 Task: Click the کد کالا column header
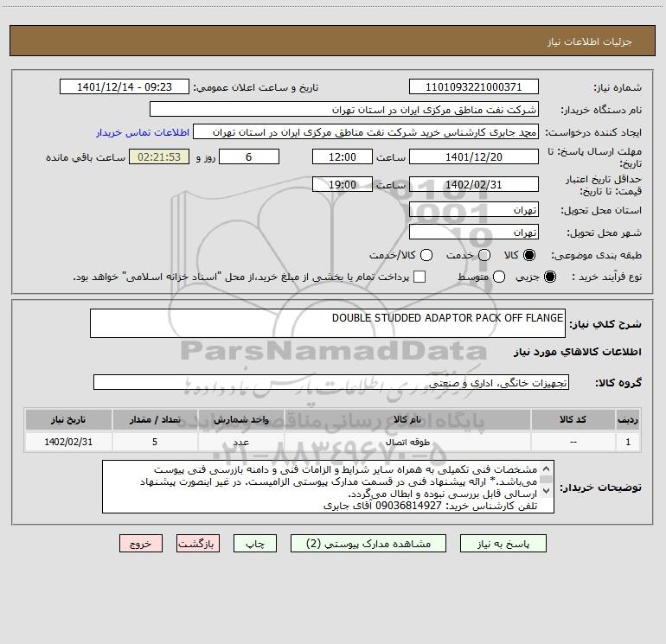573,419
